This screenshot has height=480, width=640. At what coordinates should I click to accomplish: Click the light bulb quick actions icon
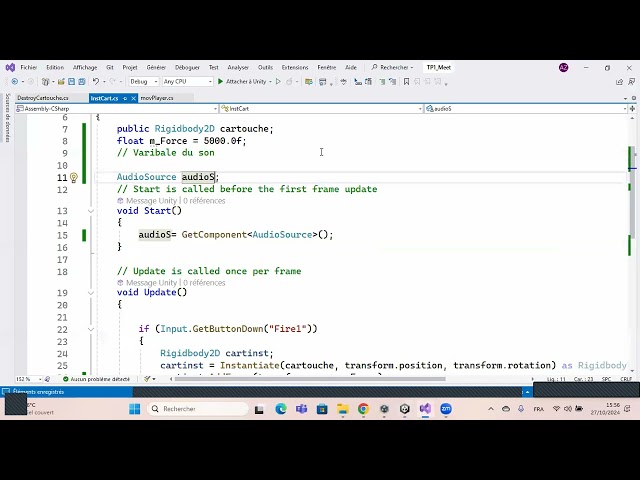pyautogui.click(x=73, y=178)
